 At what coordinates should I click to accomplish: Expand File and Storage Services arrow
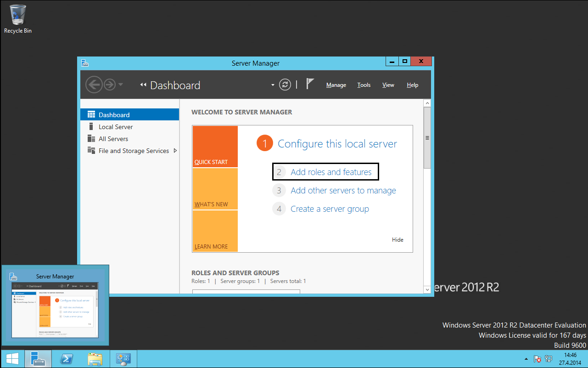click(175, 151)
